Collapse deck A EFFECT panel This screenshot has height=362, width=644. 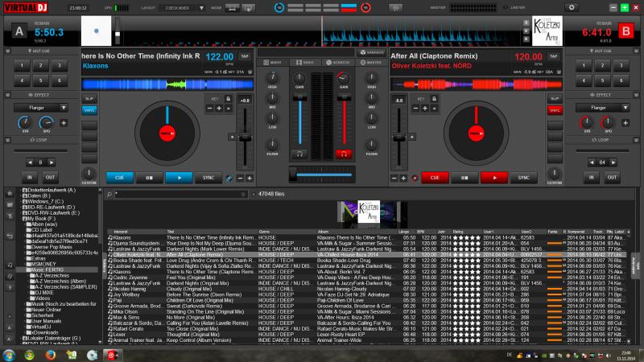pyautogui.click(x=8, y=95)
